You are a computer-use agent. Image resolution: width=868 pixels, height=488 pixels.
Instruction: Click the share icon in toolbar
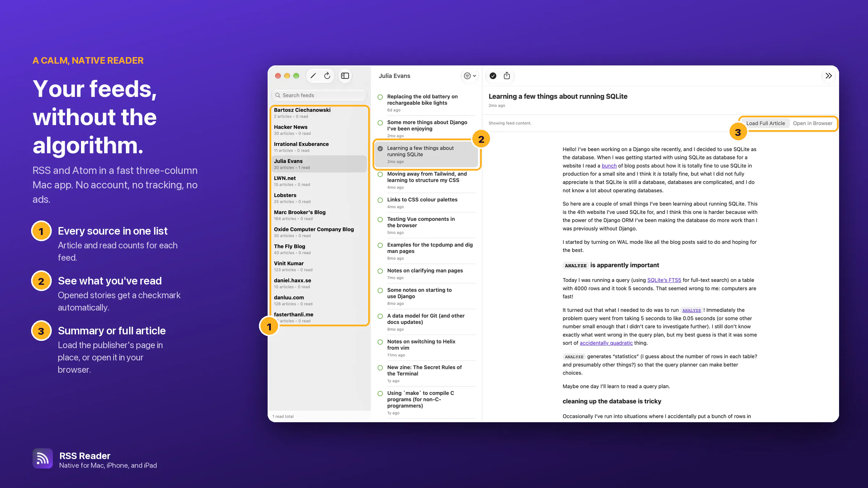pyautogui.click(x=507, y=76)
